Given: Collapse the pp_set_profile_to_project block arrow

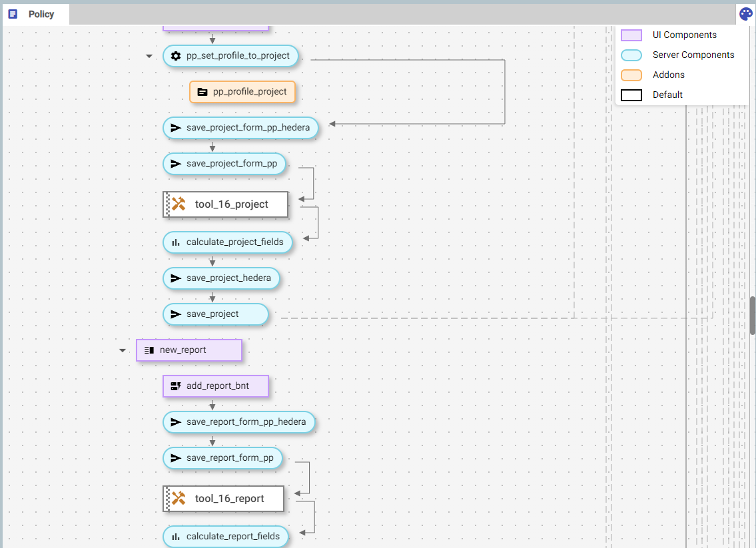Looking at the screenshot, I should (x=149, y=56).
